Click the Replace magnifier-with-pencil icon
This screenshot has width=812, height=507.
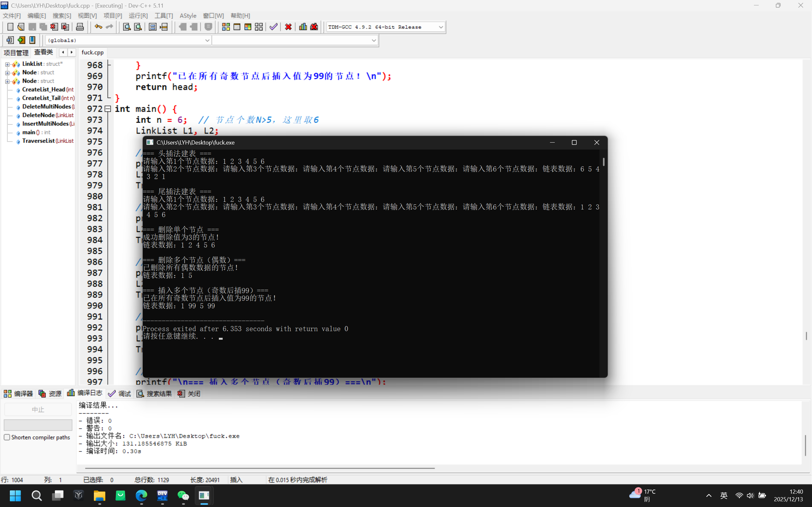click(138, 27)
